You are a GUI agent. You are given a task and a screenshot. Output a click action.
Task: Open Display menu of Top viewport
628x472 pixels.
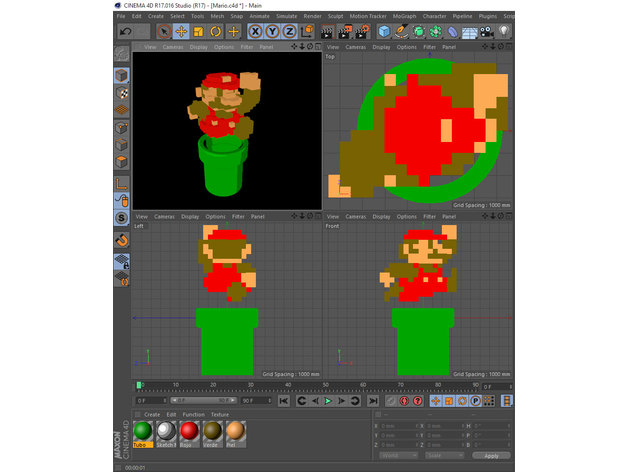(x=381, y=47)
